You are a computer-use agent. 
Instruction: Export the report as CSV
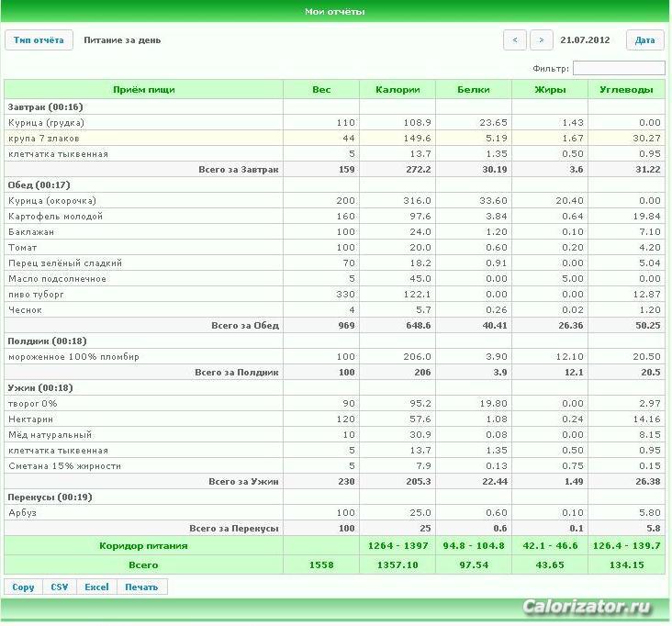pyautogui.click(x=59, y=587)
